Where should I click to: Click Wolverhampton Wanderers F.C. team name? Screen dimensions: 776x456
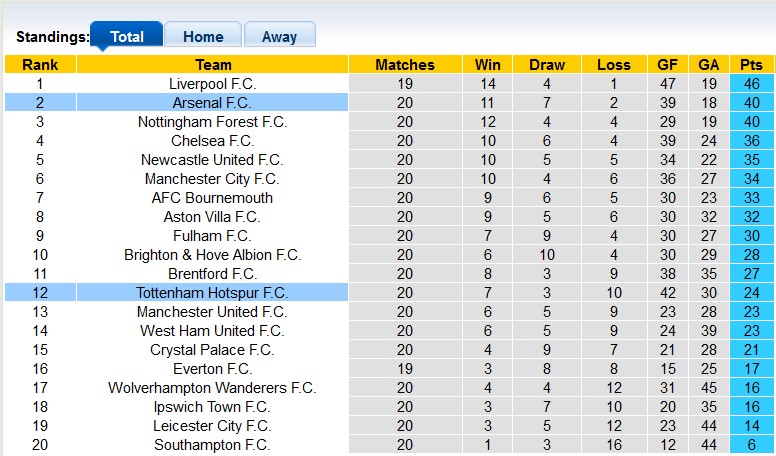click(x=212, y=388)
